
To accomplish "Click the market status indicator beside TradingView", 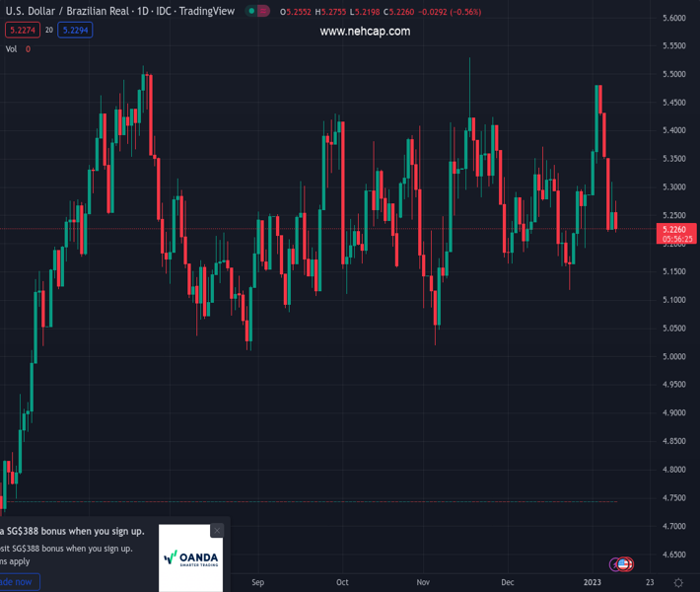I will click(257, 11).
